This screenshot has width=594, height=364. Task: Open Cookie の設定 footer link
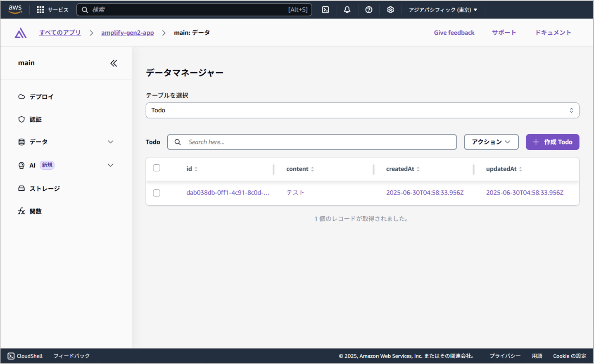(570, 356)
